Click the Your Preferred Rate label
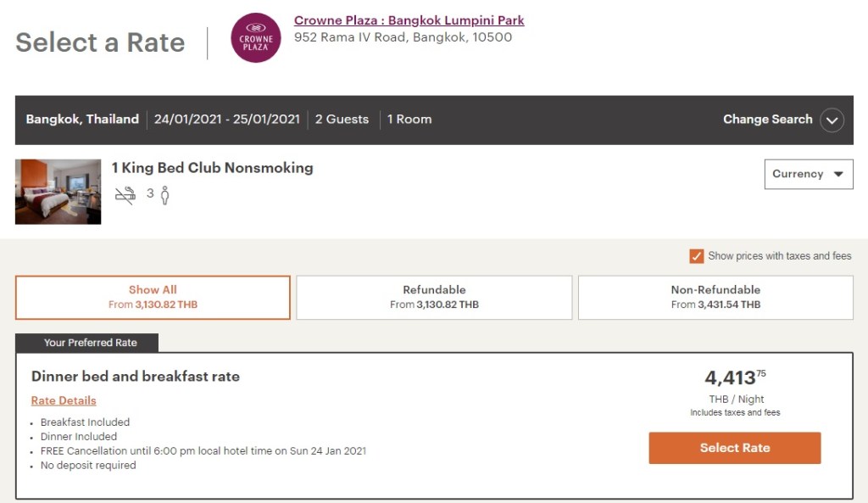 pos(91,343)
